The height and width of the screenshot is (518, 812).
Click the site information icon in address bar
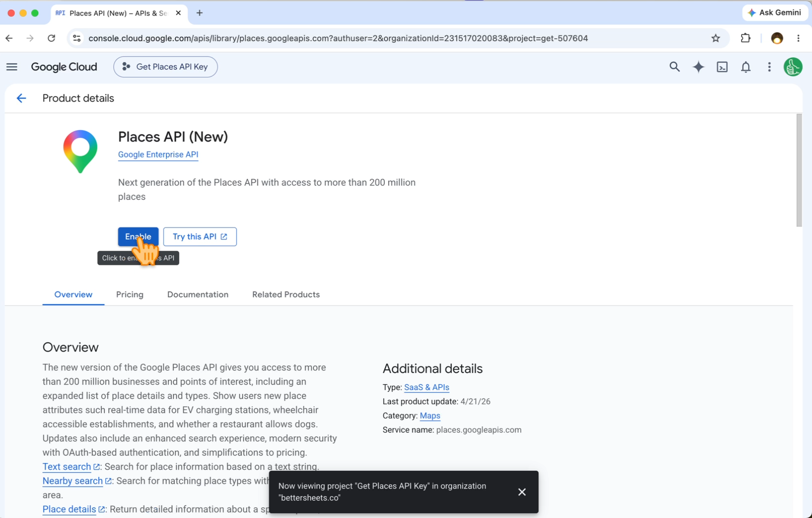[76, 38]
